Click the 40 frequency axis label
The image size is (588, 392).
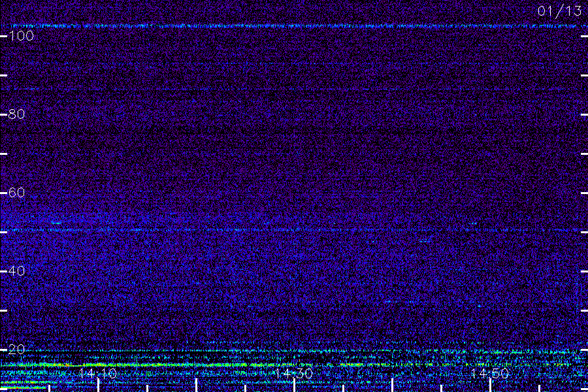[x=16, y=271]
